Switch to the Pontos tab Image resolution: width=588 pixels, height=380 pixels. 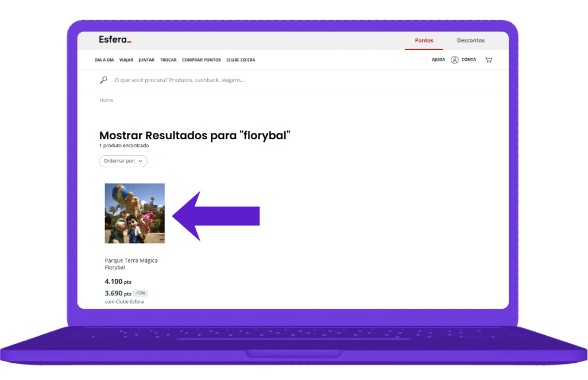tap(424, 41)
